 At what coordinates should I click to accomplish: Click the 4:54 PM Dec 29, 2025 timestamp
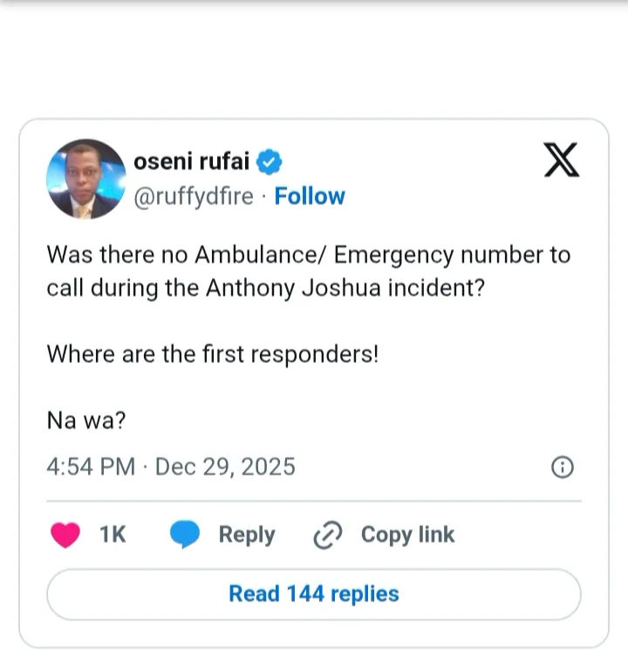pos(171,467)
